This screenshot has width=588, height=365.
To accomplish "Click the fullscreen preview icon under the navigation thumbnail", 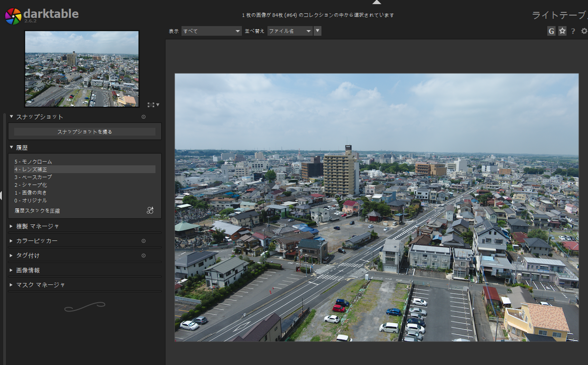I will pyautogui.click(x=150, y=104).
